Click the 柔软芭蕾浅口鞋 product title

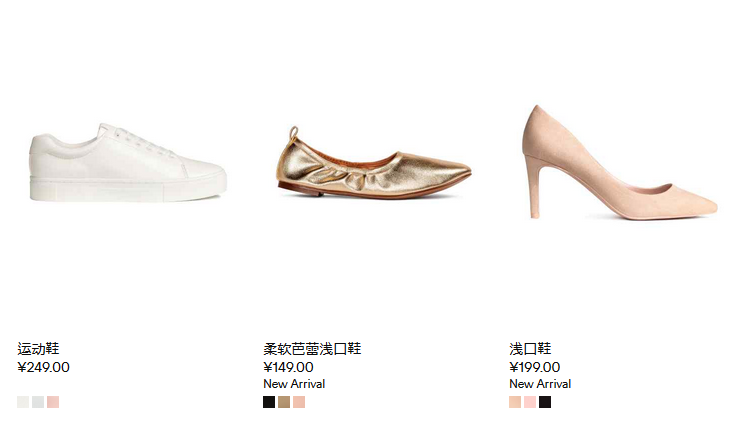312,349
